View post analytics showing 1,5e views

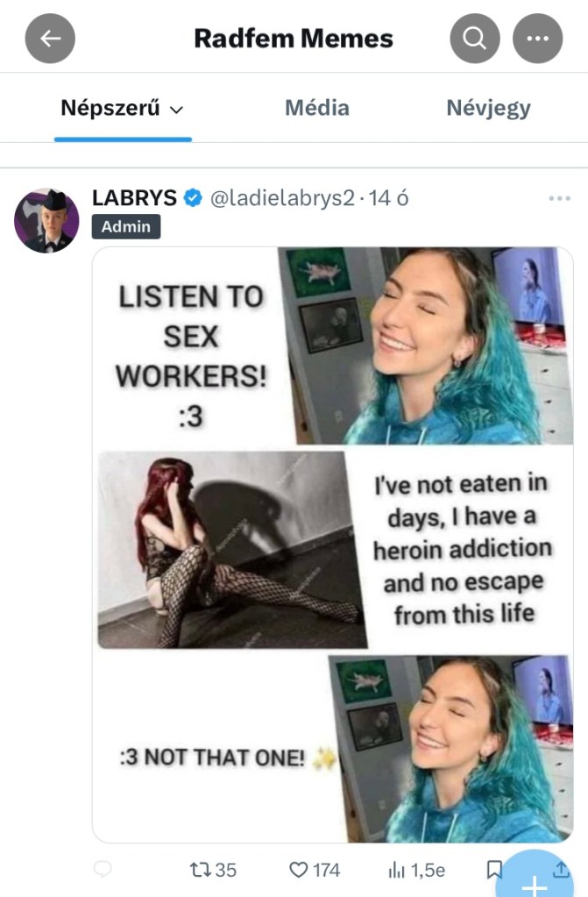pos(416,870)
